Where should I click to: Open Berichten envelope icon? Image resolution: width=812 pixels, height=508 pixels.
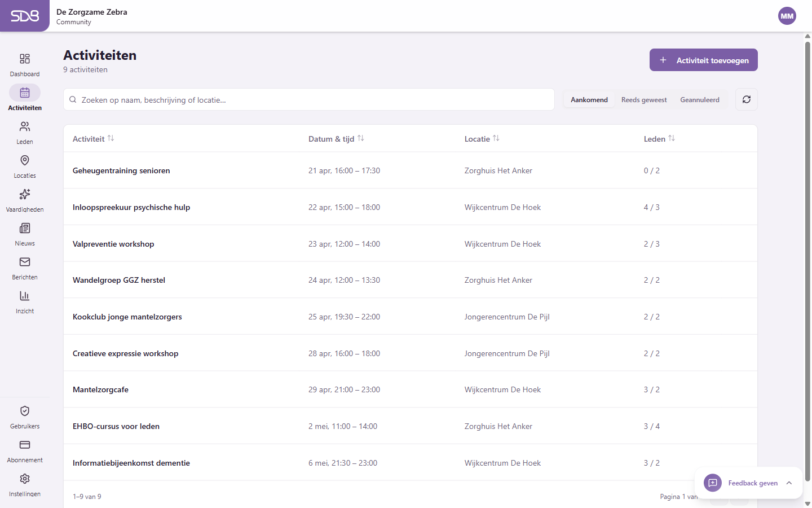(25, 262)
